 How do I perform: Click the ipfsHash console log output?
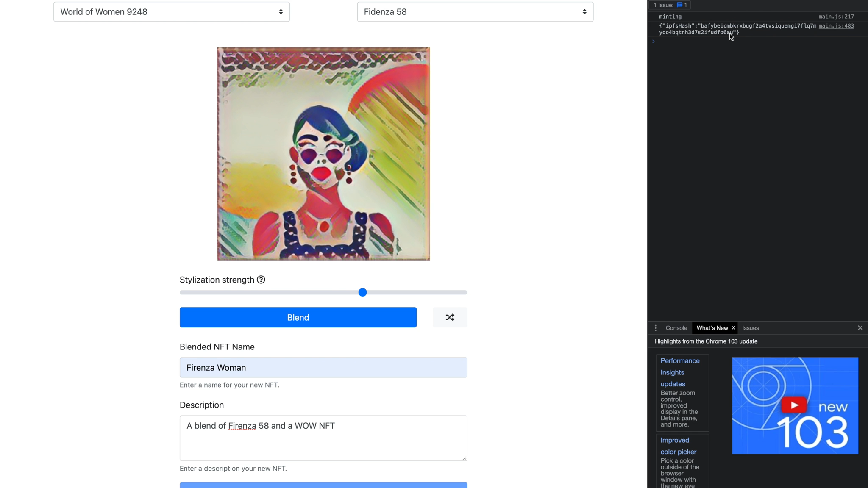coord(737,29)
